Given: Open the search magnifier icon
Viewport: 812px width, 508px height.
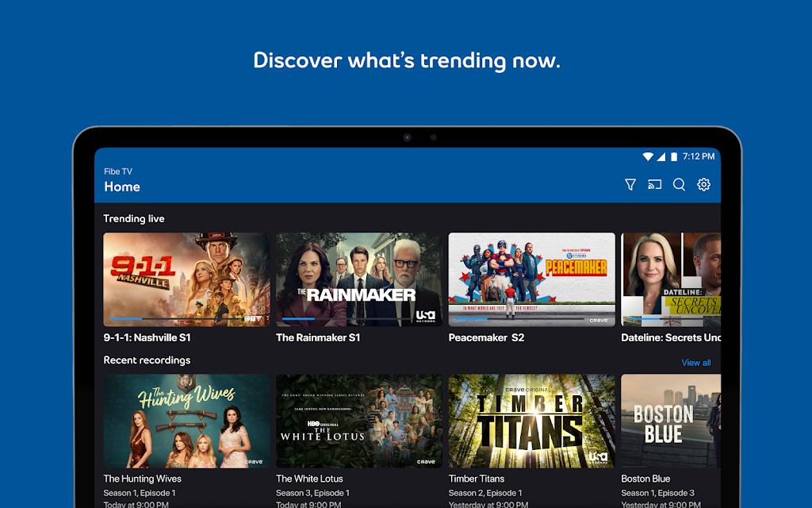Looking at the screenshot, I should pos(679,185).
